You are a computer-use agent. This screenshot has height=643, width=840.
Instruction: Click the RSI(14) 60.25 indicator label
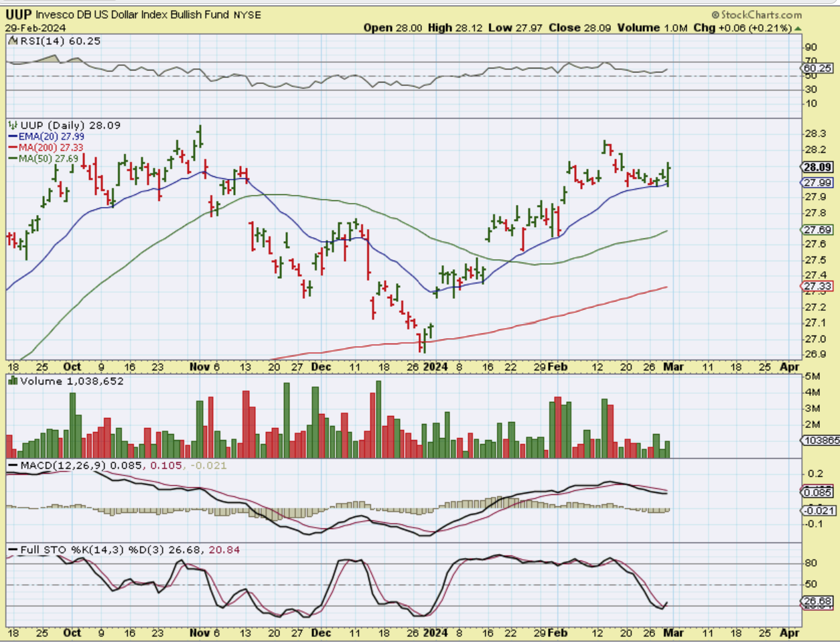point(60,41)
